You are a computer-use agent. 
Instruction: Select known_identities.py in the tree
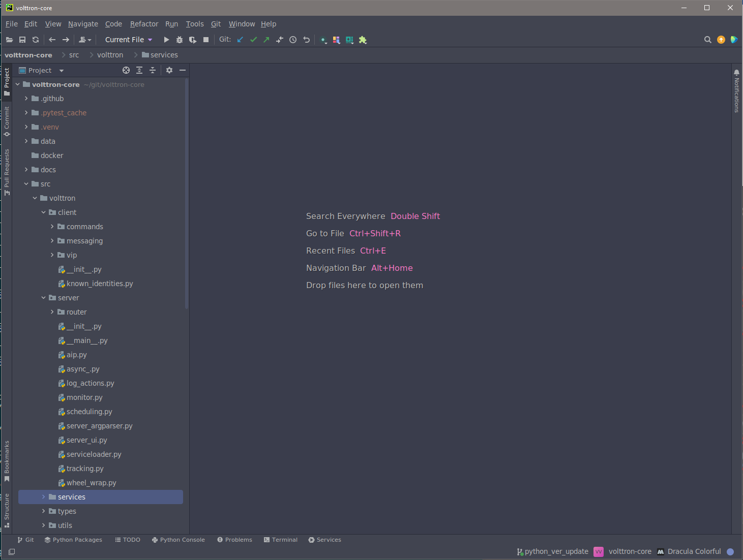pos(101,284)
